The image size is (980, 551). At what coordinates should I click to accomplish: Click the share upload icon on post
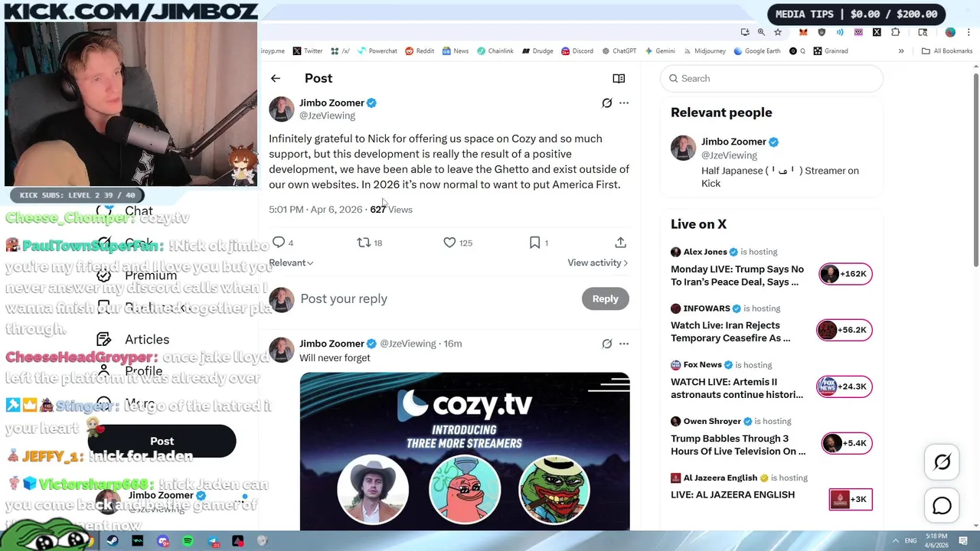[x=621, y=243]
